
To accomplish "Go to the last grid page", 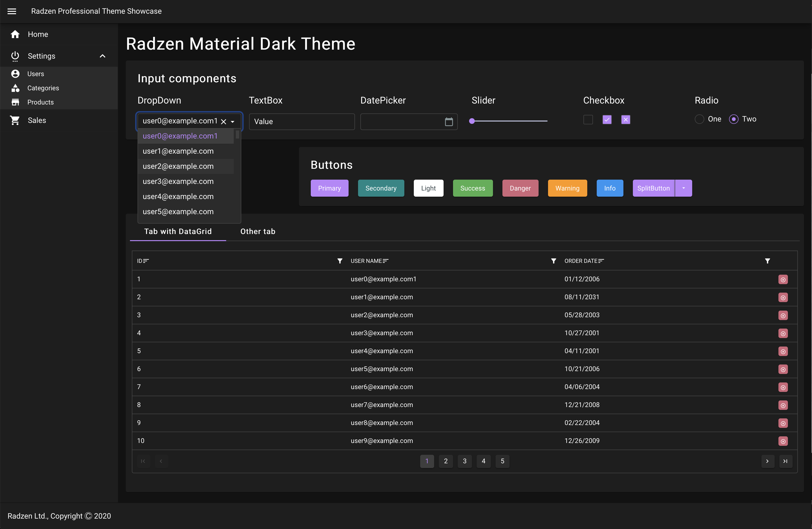I will (x=785, y=461).
